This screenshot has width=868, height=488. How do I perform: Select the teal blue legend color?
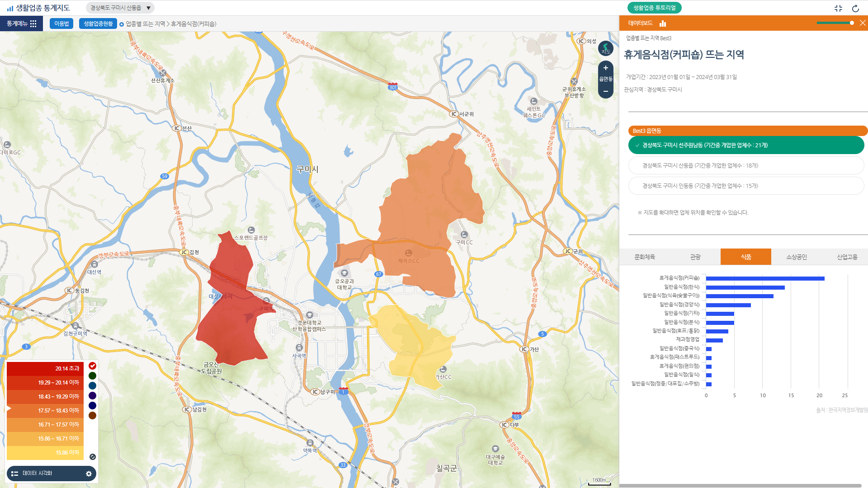[92, 385]
